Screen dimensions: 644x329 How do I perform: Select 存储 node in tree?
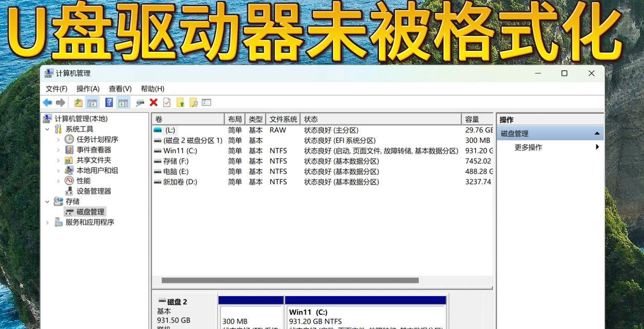72,202
